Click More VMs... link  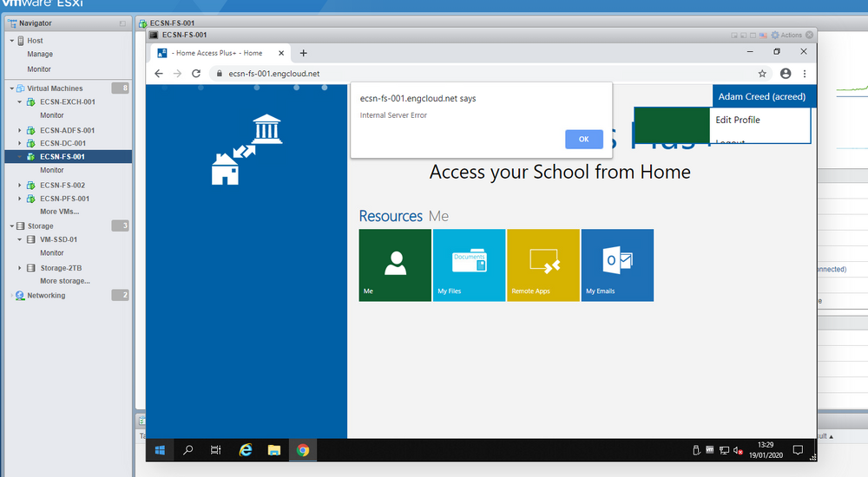59,212
